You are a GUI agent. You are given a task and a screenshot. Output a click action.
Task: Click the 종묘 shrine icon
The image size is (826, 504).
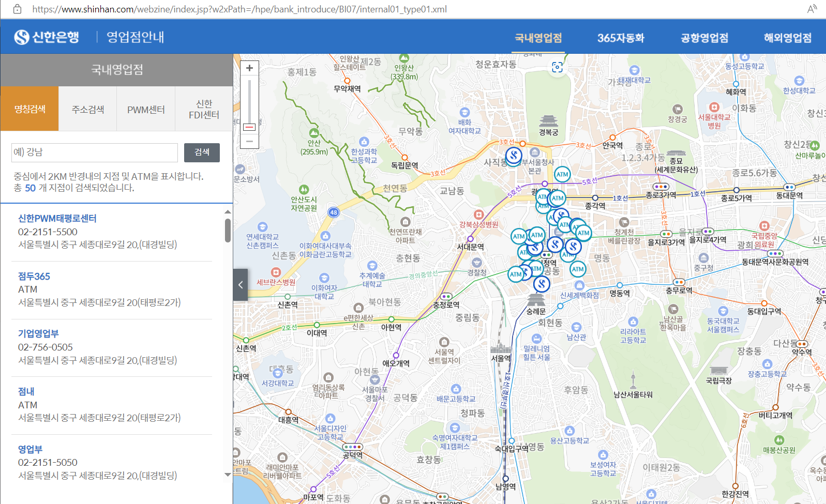(676, 154)
